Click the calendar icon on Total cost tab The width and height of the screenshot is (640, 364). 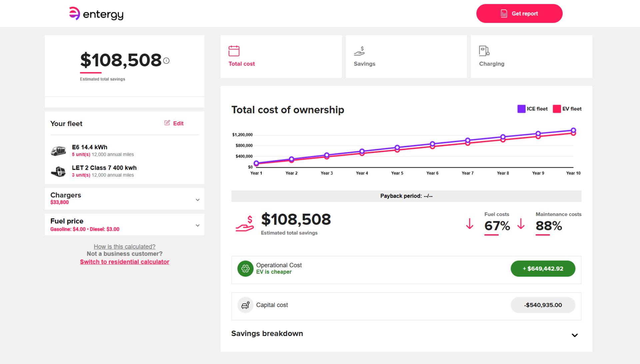pos(234,51)
